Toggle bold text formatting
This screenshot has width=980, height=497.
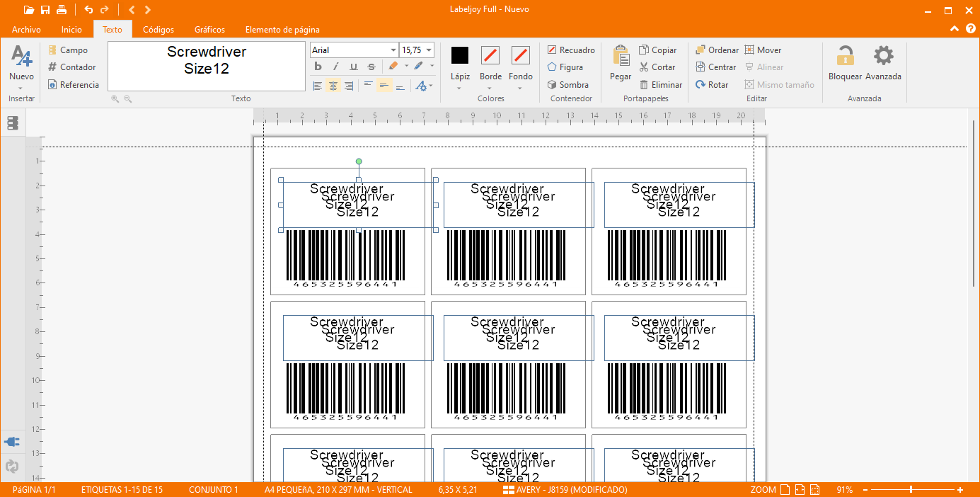click(x=318, y=67)
